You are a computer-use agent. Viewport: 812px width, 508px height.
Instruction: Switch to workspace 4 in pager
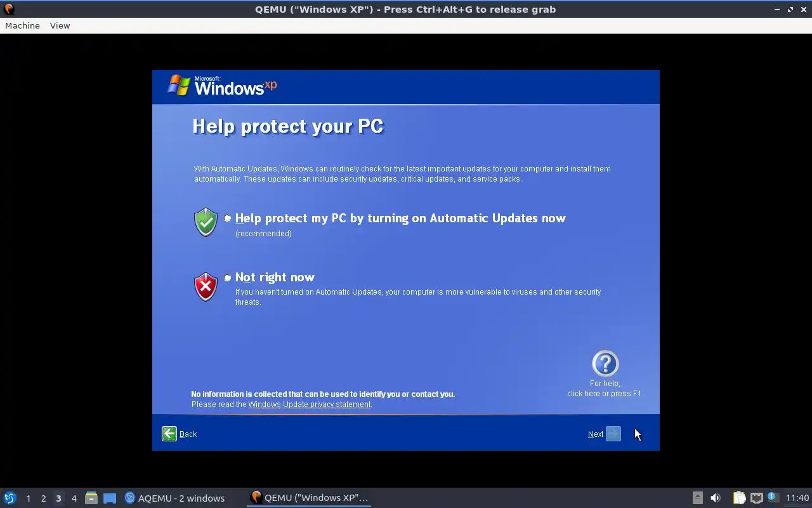74,498
